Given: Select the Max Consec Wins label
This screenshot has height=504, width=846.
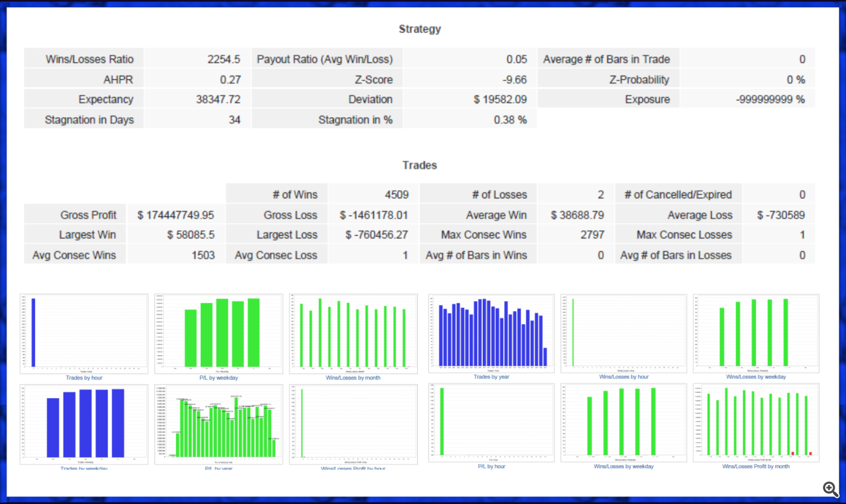Looking at the screenshot, I should click(x=484, y=235).
